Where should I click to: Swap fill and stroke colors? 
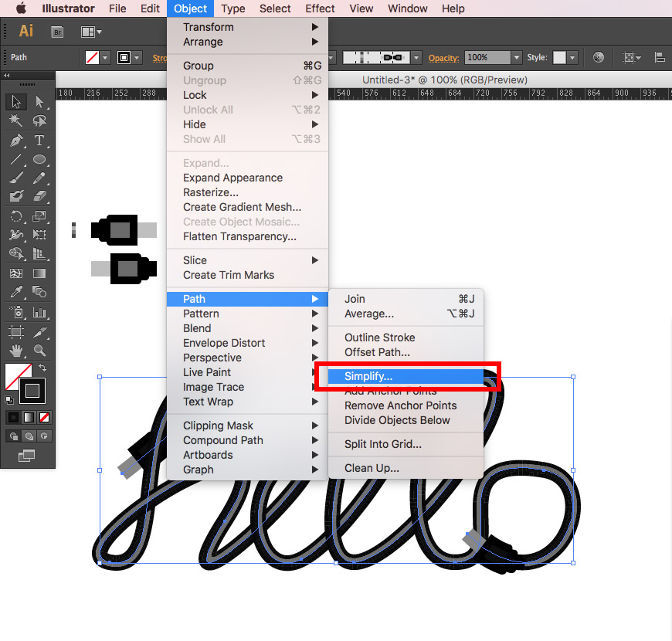[x=43, y=368]
